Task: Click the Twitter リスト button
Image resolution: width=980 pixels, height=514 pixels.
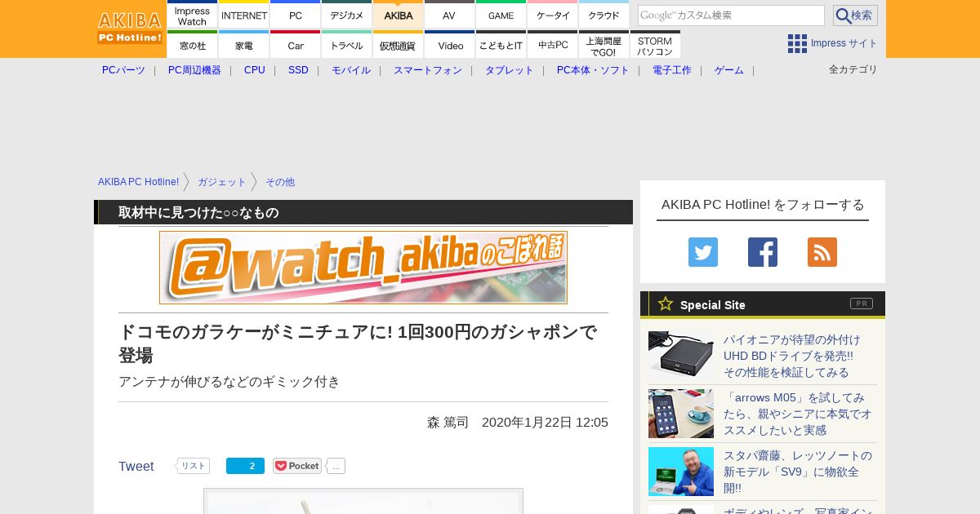Action: (193, 466)
